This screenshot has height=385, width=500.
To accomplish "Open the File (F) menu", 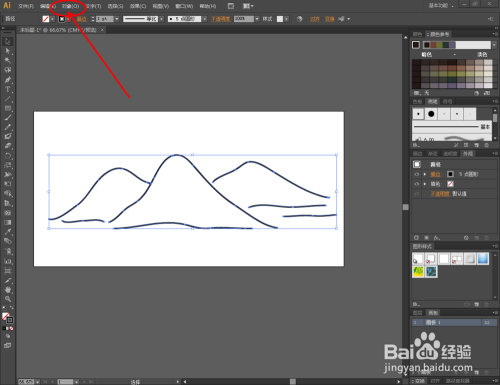I will click(x=26, y=6).
